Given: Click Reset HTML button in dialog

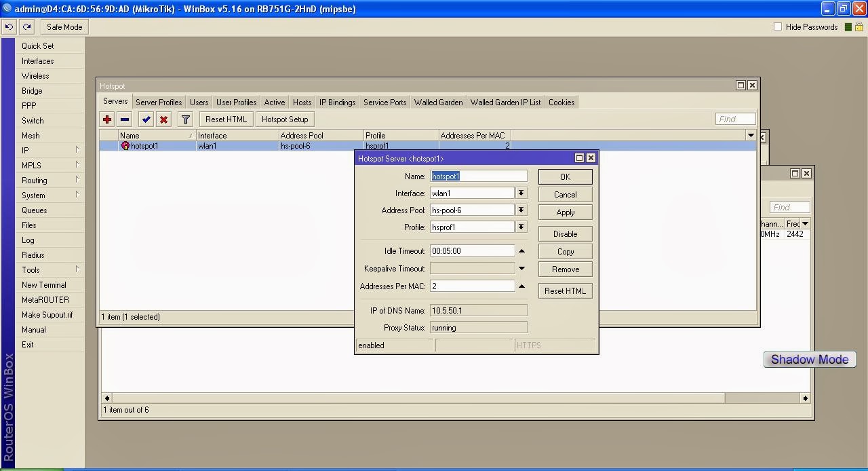Looking at the screenshot, I should 565,290.
